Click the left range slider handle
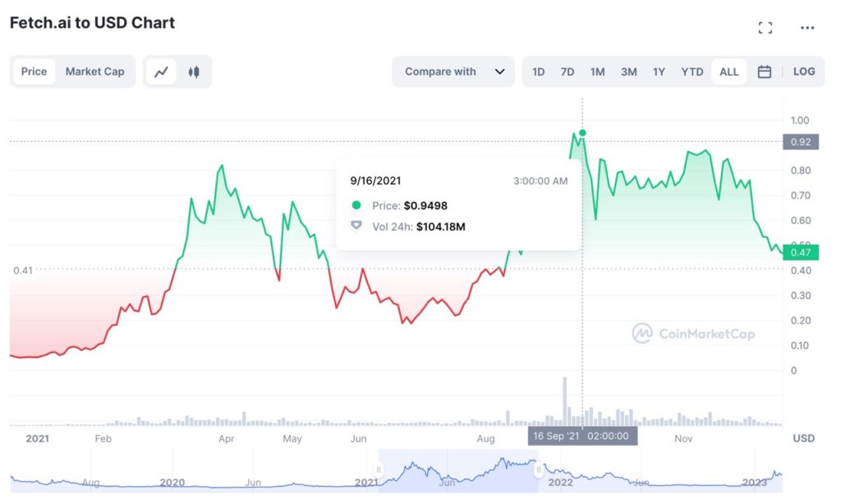Screen dimensions: 841x504 pos(379,470)
